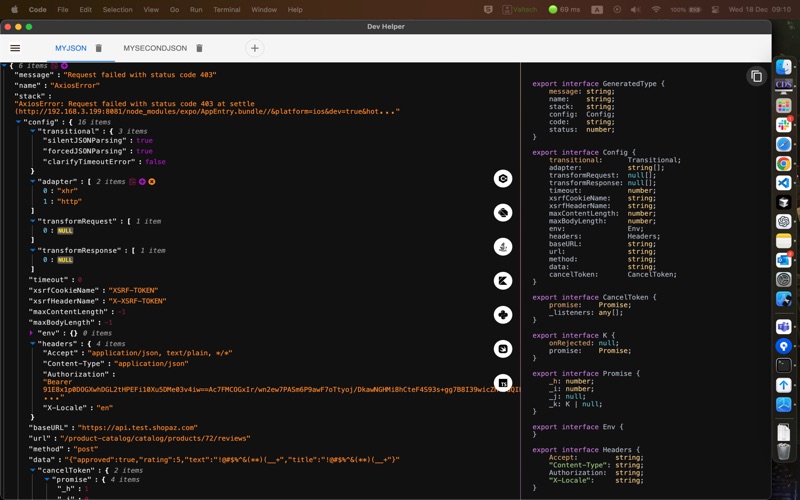
Task: Open the hamburger menu
Action: click(15, 48)
